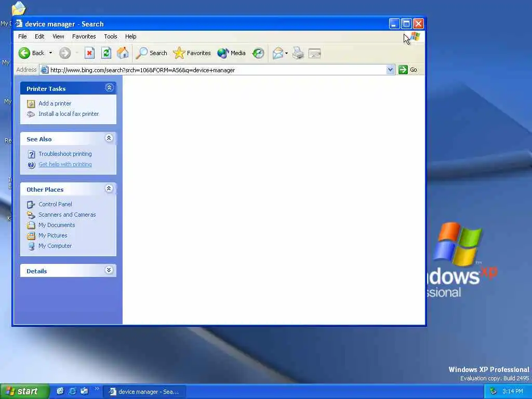Screen dimensions: 532x399
Task: Click the green Back arrow button
Action: 24,54
